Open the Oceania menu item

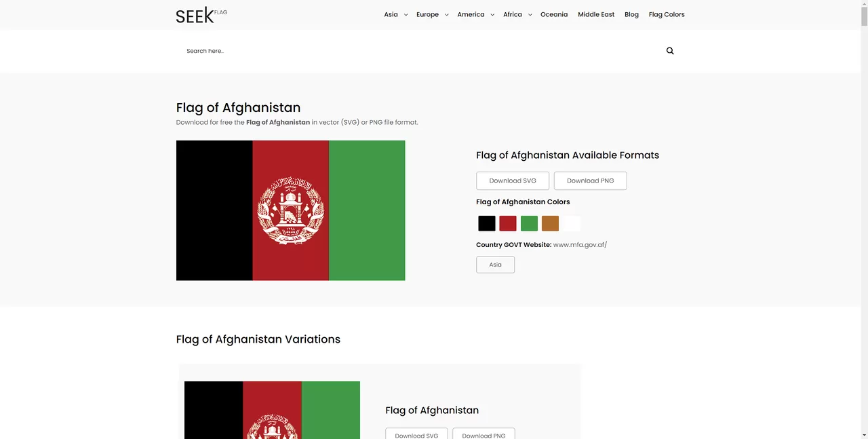pyautogui.click(x=554, y=14)
